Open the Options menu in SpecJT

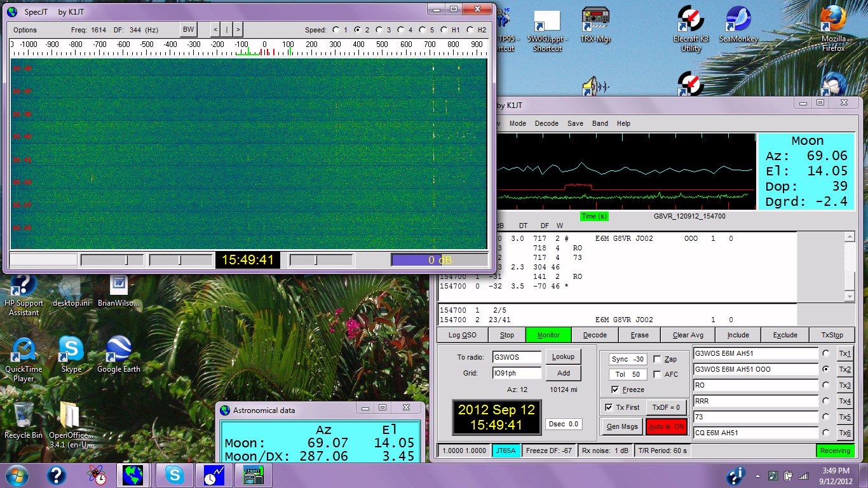25,30
